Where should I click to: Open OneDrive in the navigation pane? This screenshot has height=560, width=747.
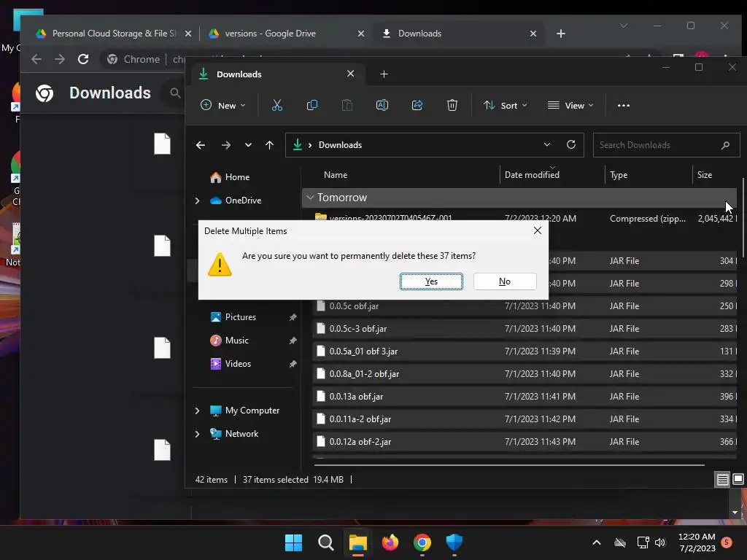pyautogui.click(x=243, y=201)
